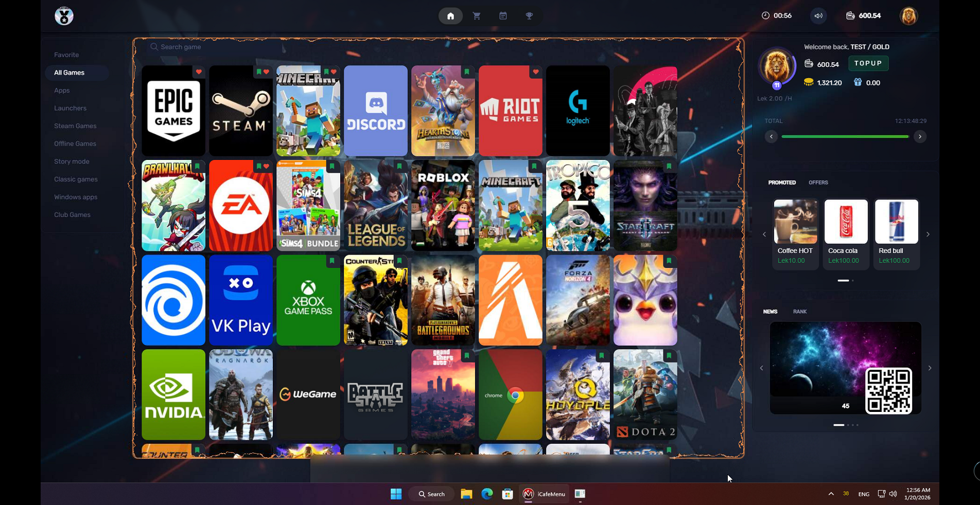Open the shopping cart page

click(x=477, y=16)
